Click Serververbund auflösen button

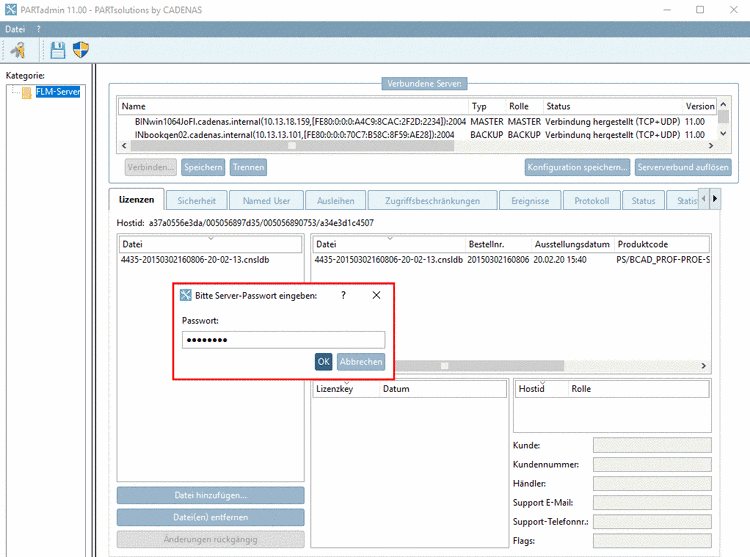point(683,167)
